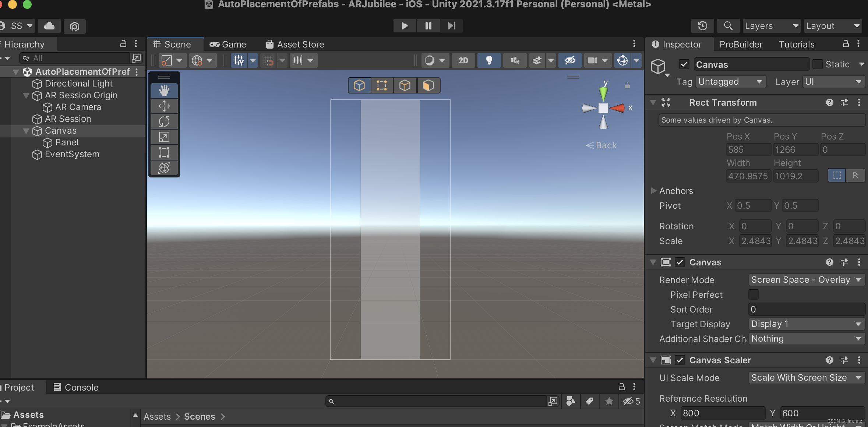Uncheck the Canvas GameObject active checkbox
The width and height of the screenshot is (868, 427).
[684, 64]
